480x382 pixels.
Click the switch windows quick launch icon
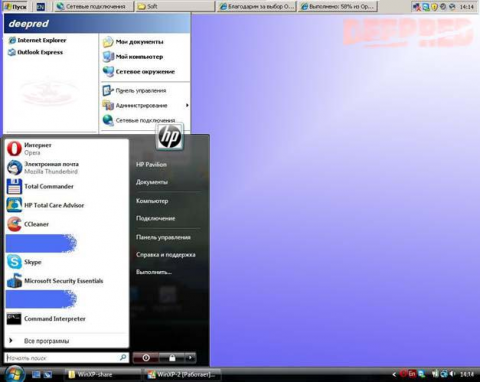coord(48,374)
